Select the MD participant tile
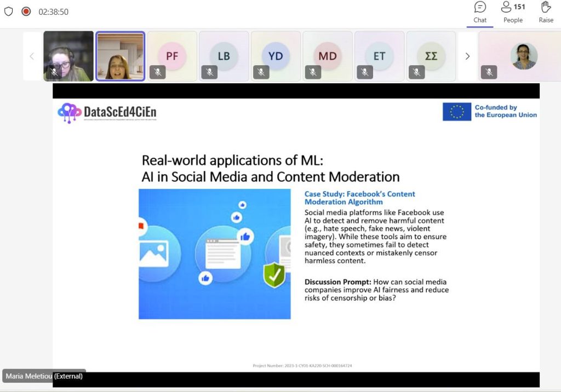Viewport: 561px width, 392px height. (x=328, y=56)
